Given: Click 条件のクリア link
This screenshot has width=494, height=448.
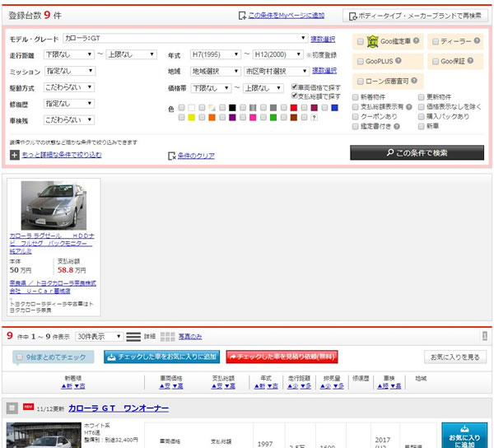Looking at the screenshot, I should click(x=196, y=156).
